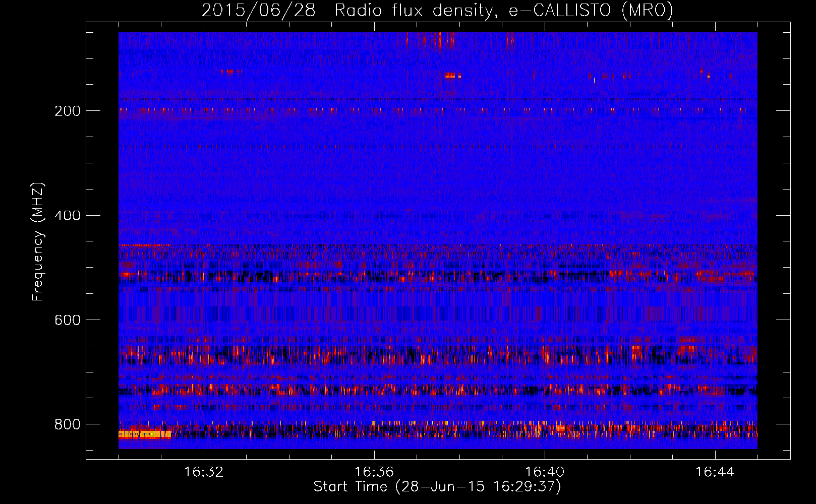Click the 400 frequency tick label
Viewport: 816px width, 504px height.
click(68, 216)
